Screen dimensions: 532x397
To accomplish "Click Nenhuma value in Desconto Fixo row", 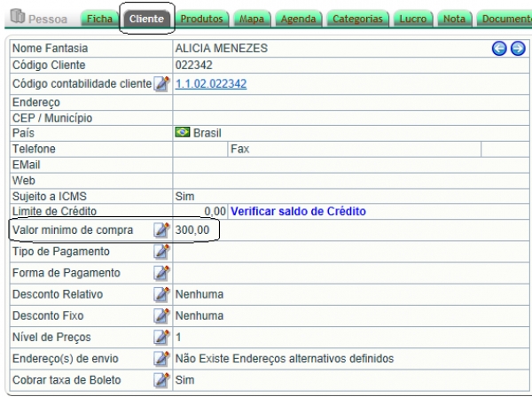I will 199,315.
